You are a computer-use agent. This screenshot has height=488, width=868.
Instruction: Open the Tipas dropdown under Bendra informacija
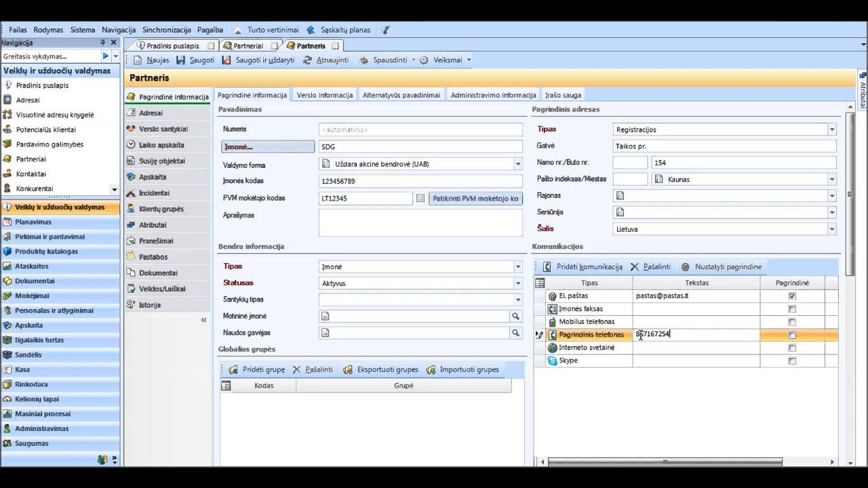[x=518, y=267]
